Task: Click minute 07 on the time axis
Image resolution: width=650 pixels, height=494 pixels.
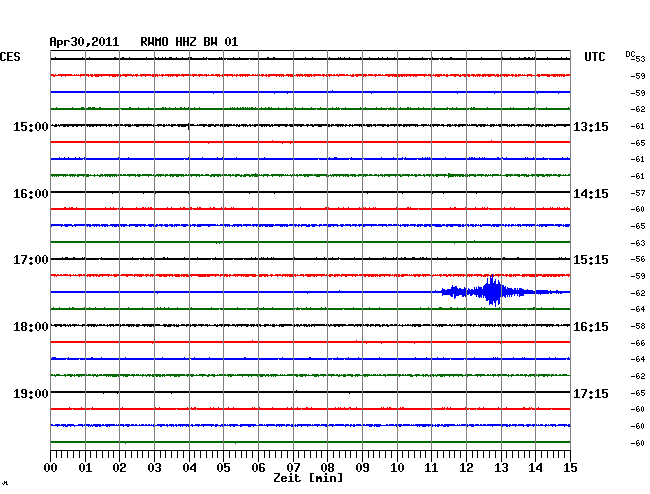Action: (293, 467)
